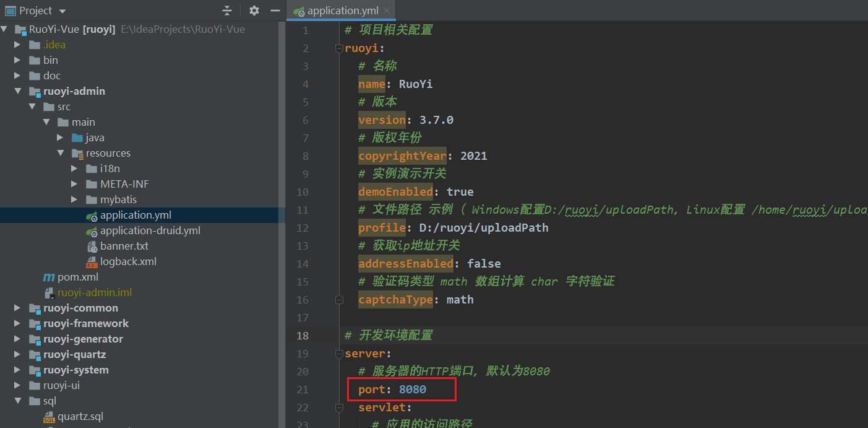The width and height of the screenshot is (868, 428).
Task: Click the demoEnabled value true
Action: click(460, 192)
